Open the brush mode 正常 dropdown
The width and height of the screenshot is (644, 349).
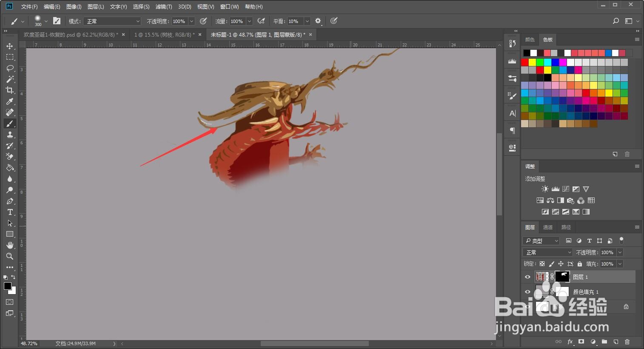[112, 21]
